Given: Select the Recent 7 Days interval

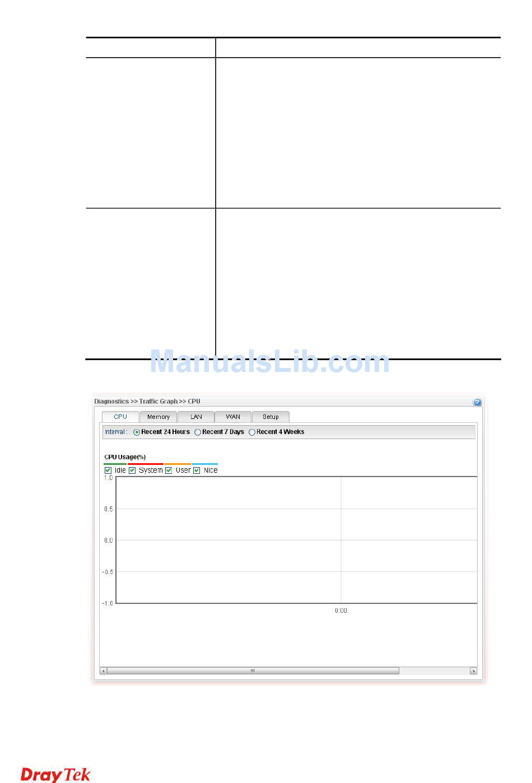Looking at the screenshot, I should 198,432.
